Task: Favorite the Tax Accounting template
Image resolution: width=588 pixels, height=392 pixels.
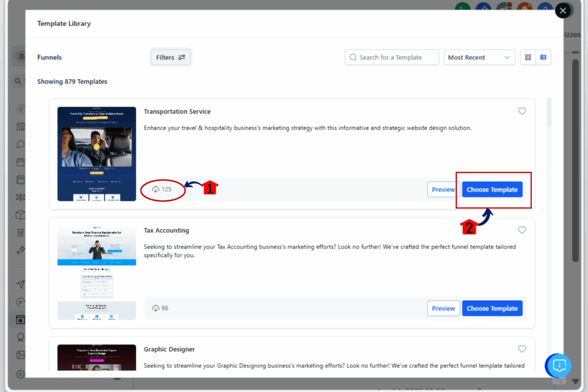Action: point(522,230)
